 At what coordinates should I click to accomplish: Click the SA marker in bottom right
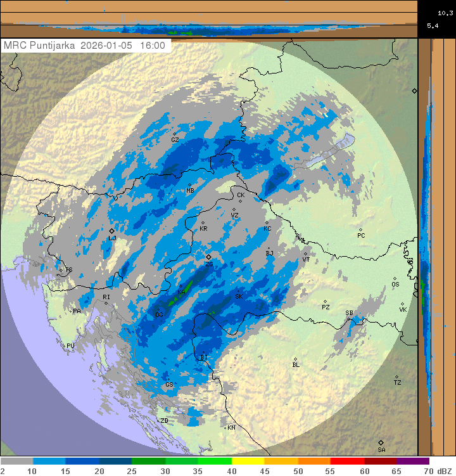click(381, 442)
